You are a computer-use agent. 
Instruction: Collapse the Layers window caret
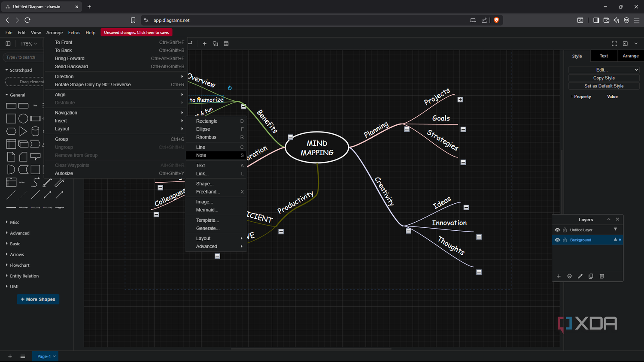[x=608, y=219]
